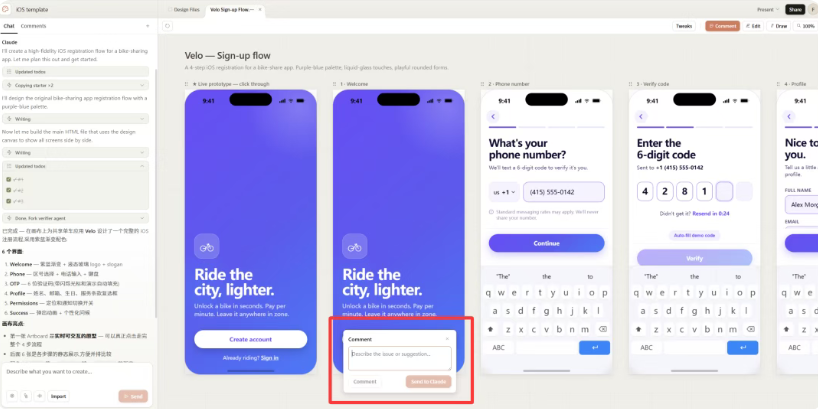
Task: Click the plus icon beside the Comments tab
Action: click(x=147, y=26)
